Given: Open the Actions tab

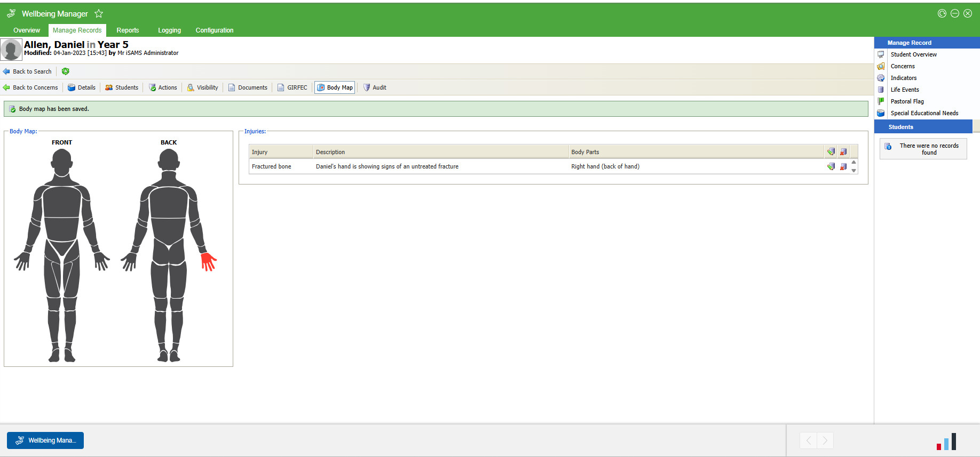Looking at the screenshot, I should click(163, 87).
